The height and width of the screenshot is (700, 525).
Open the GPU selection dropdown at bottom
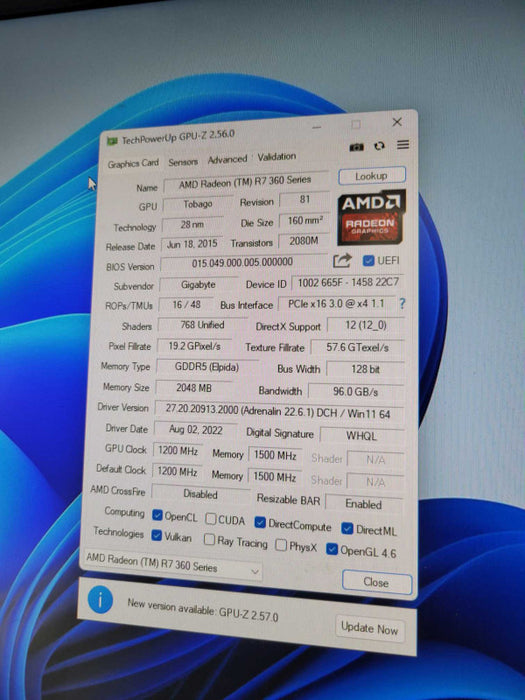pyautogui.click(x=173, y=565)
